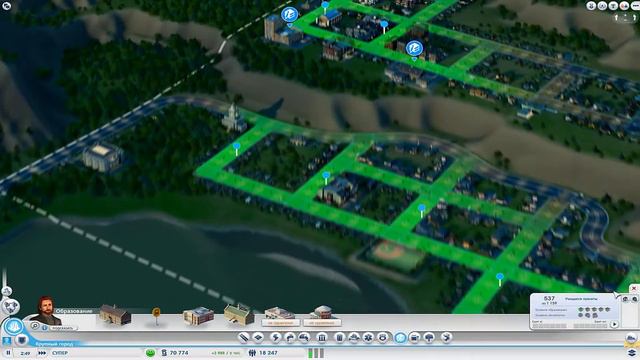Image resolution: width=640 pixels, height=360 pixels.
Task: Select the green-roofed college building thumbnail
Action: [239, 315]
